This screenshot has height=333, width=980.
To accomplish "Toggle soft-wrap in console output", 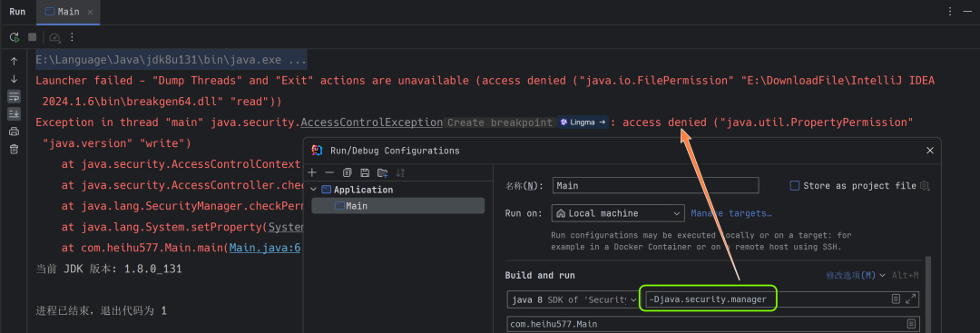I will pos(14,96).
